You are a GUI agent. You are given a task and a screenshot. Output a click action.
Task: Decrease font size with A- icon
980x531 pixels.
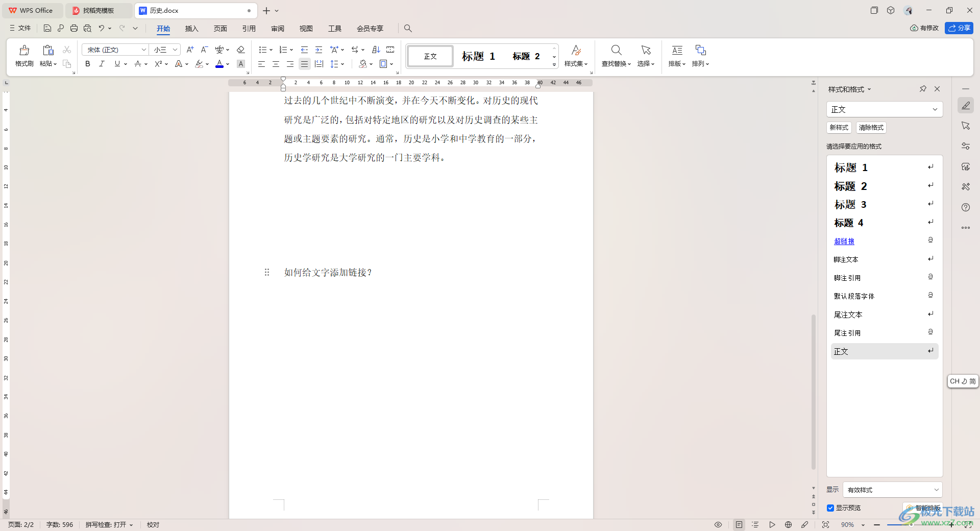click(204, 50)
